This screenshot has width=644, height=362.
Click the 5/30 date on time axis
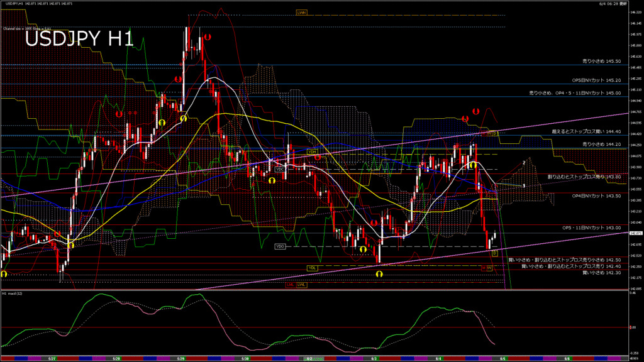pos(245,359)
